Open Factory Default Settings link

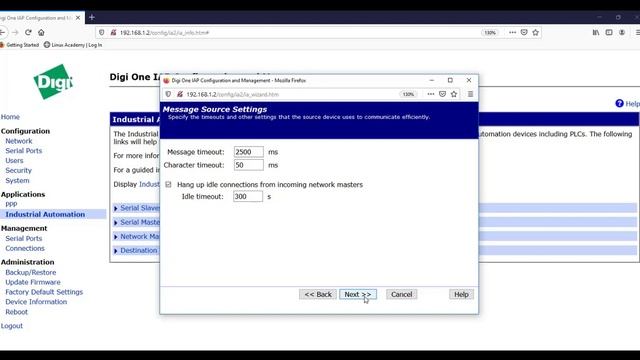point(44,292)
